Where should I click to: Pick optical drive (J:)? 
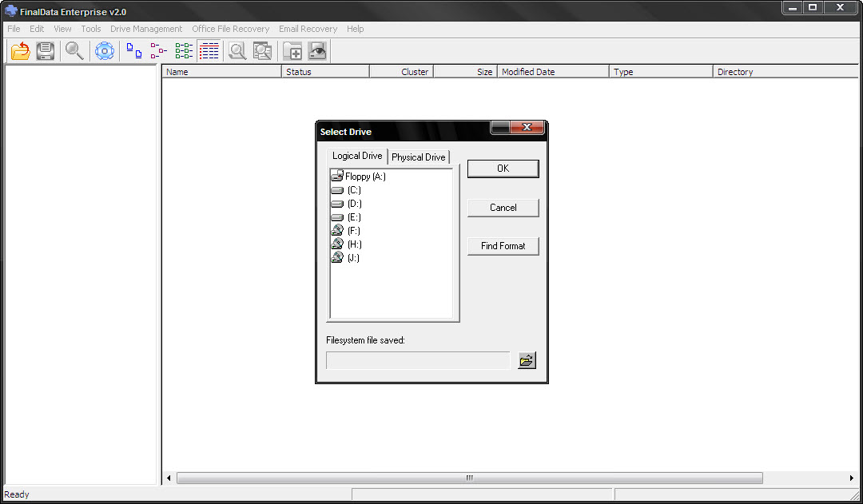click(x=346, y=257)
